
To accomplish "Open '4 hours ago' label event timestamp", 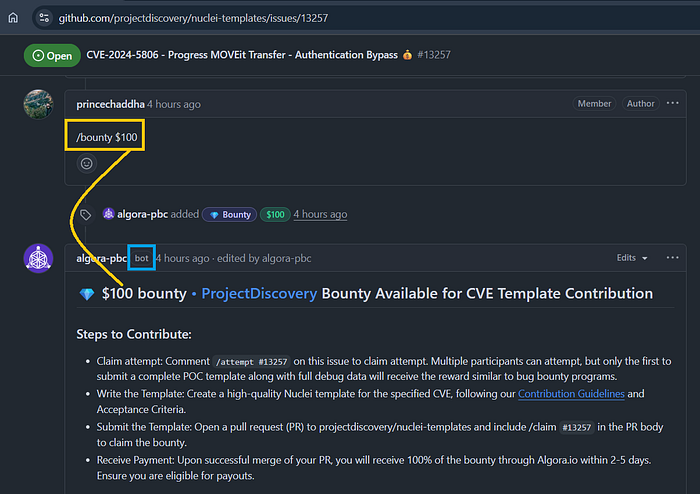I will [x=320, y=214].
